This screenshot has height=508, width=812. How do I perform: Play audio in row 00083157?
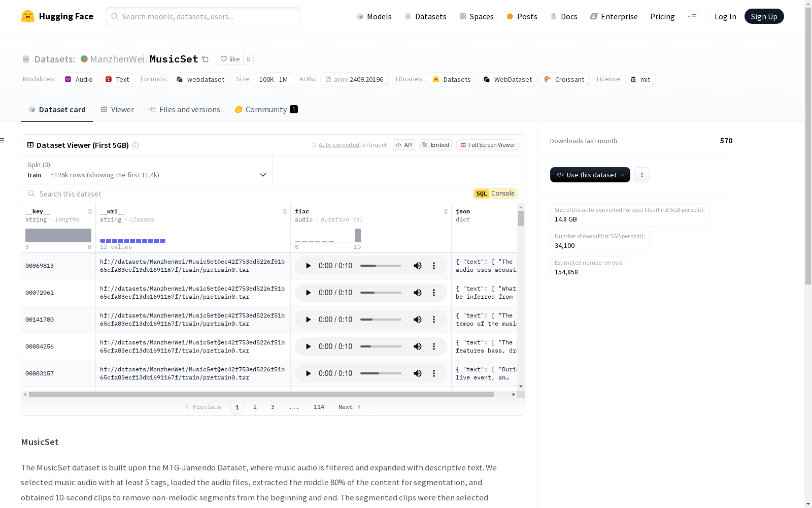point(308,373)
